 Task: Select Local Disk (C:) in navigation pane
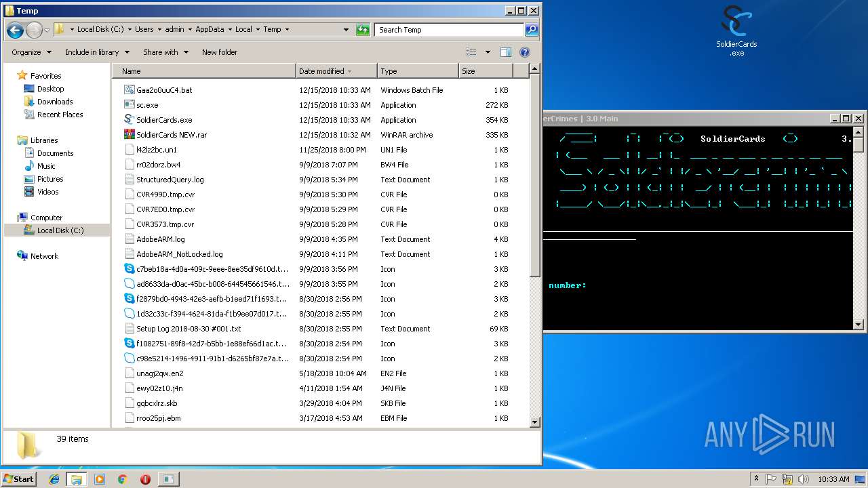coord(60,230)
